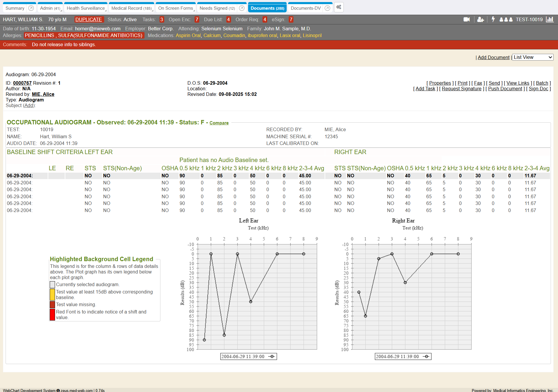The width and height of the screenshot is (558, 392).
Task: Click the yellow legend color swatch
Action: click(x=52, y=294)
